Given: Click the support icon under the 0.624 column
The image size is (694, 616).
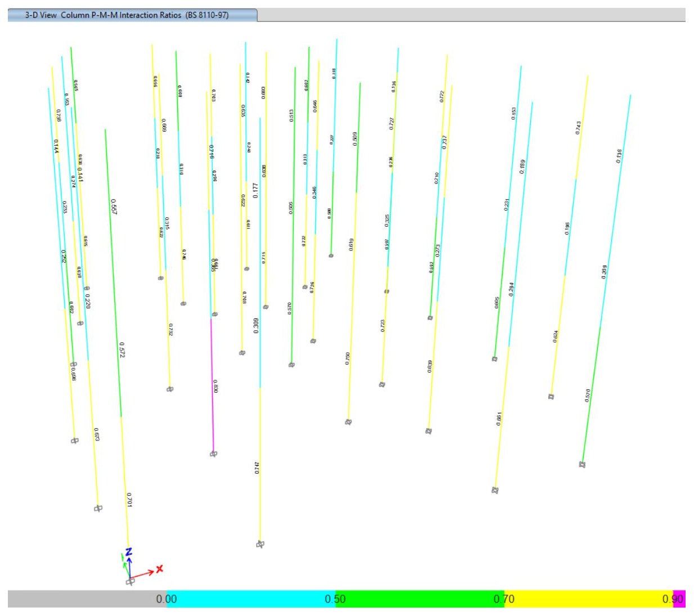Looking at the screenshot, I should (552, 397).
